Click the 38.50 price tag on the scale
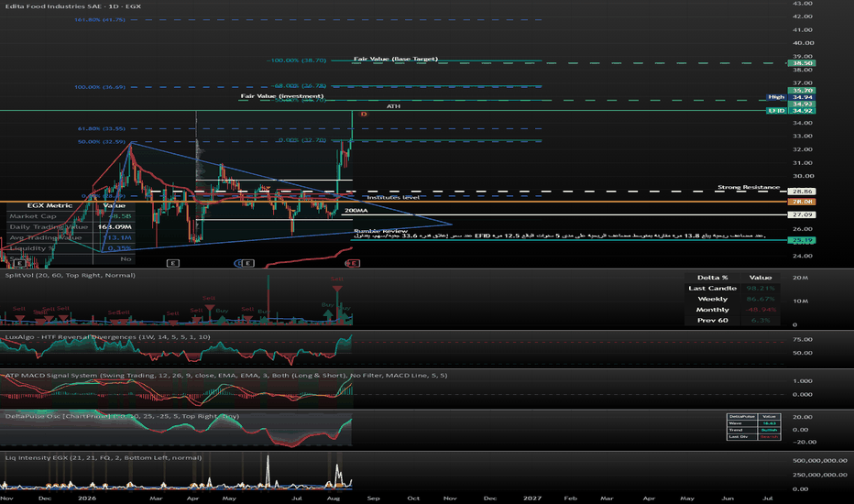Screen dimensions: 854x504 (802, 63)
